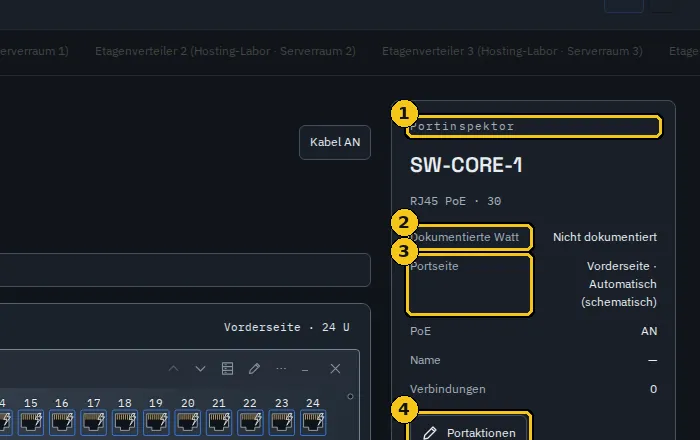Viewport: 700px width, 440px height.
Task: Select RJ45 PoE port 15
Action: [x=31, y=422]
